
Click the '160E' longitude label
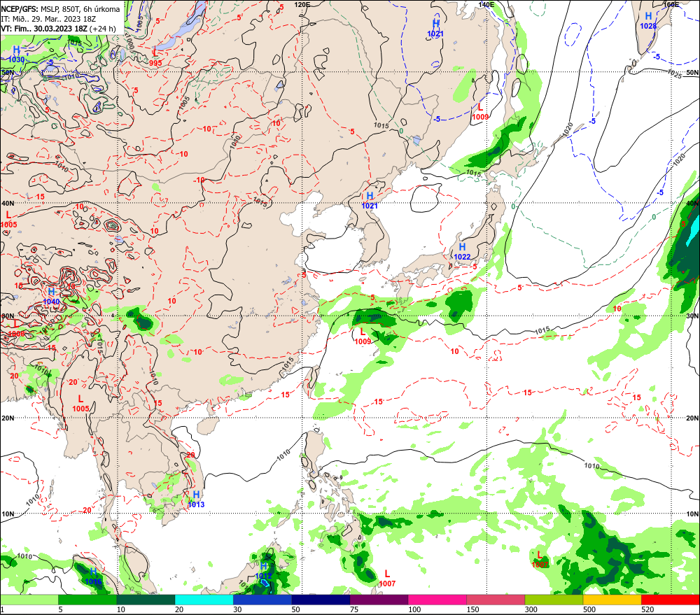pyautogui.click(x=671, y=4)
